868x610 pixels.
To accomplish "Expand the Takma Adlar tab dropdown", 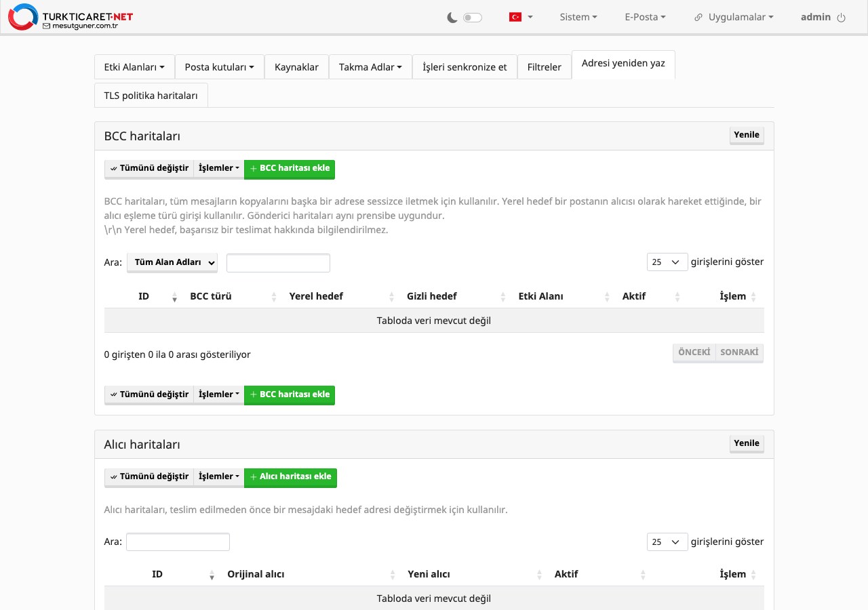I will pos(370,67).
